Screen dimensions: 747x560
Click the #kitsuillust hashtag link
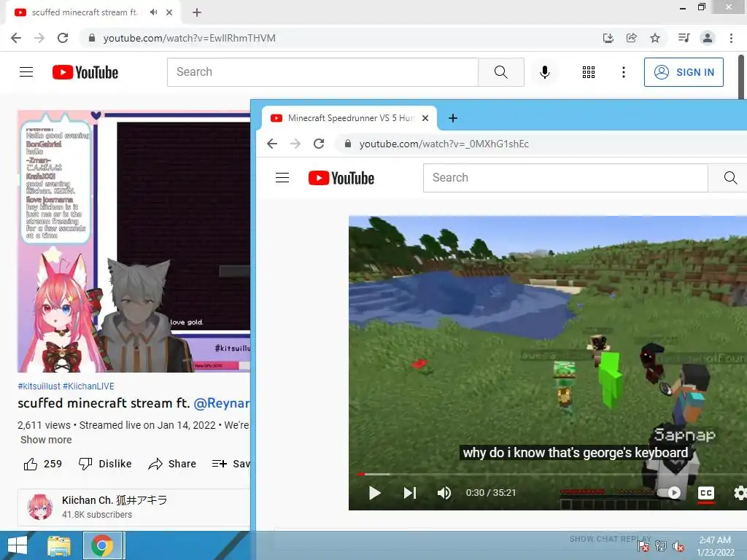tap(39, 386)
